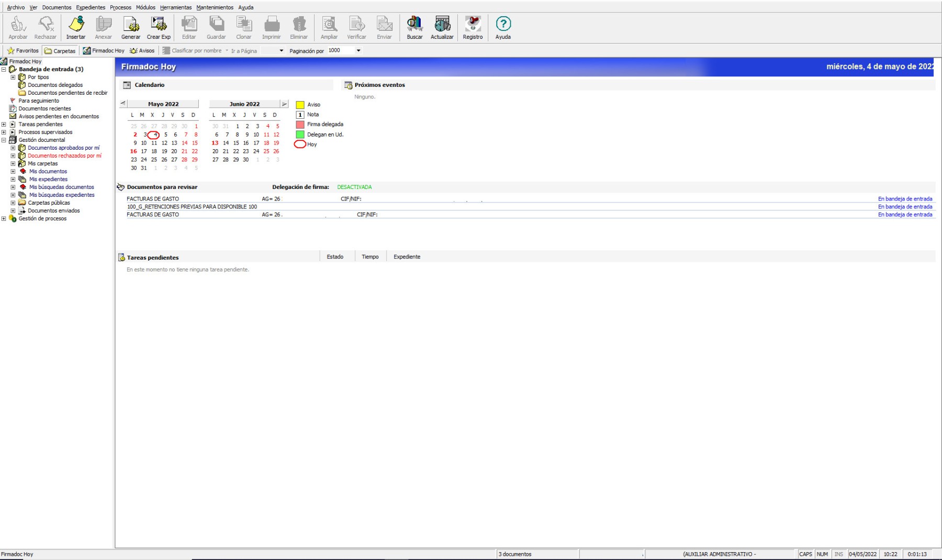Image resolution: width=942 pixels, height=560 pixels.
Task: Toggle the Favoritos view button
Action: click(23, 51)
